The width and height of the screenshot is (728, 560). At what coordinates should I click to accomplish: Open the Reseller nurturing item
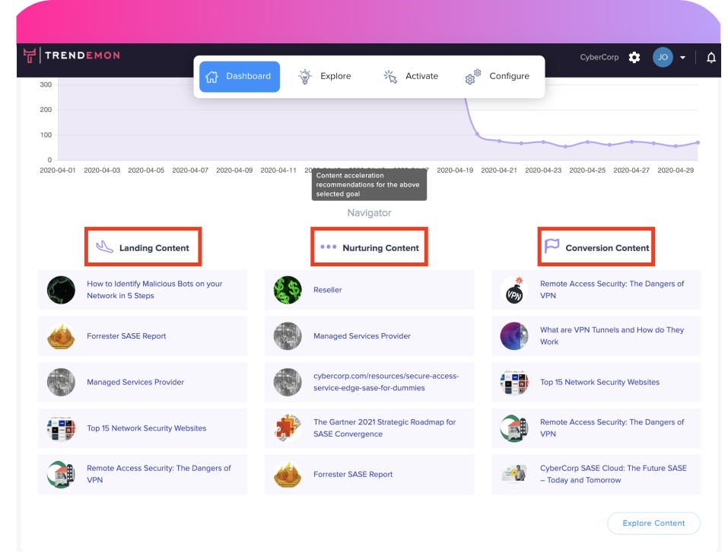coord(327,290)
